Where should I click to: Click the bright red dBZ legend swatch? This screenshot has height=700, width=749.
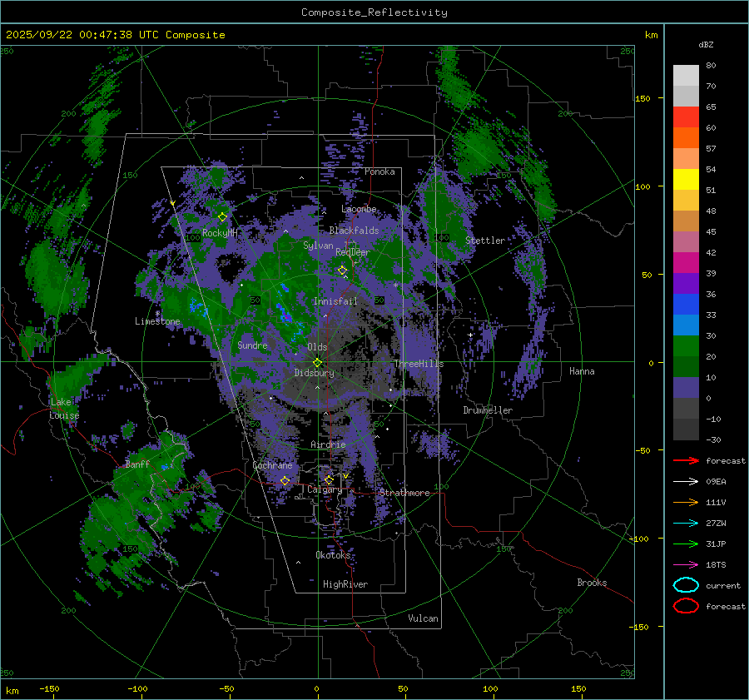[686, 117]
